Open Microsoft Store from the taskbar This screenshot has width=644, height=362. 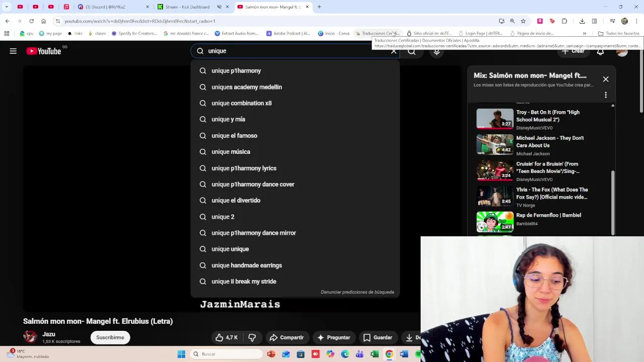click(x=300, y=354)
